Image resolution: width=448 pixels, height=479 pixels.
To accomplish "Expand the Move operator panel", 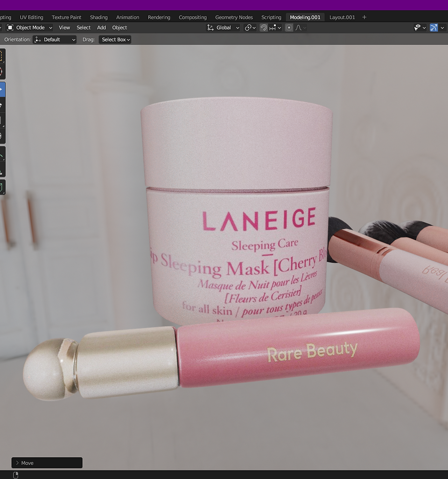I will tap(47, 463).
